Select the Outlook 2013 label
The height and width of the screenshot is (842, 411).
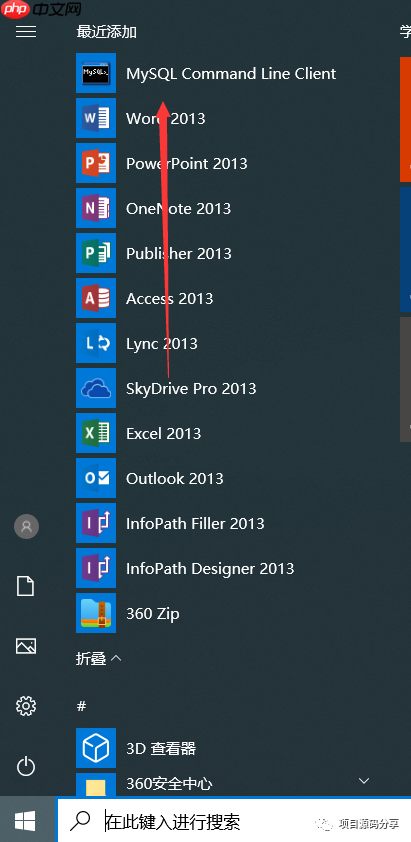(x=175, y=479)
